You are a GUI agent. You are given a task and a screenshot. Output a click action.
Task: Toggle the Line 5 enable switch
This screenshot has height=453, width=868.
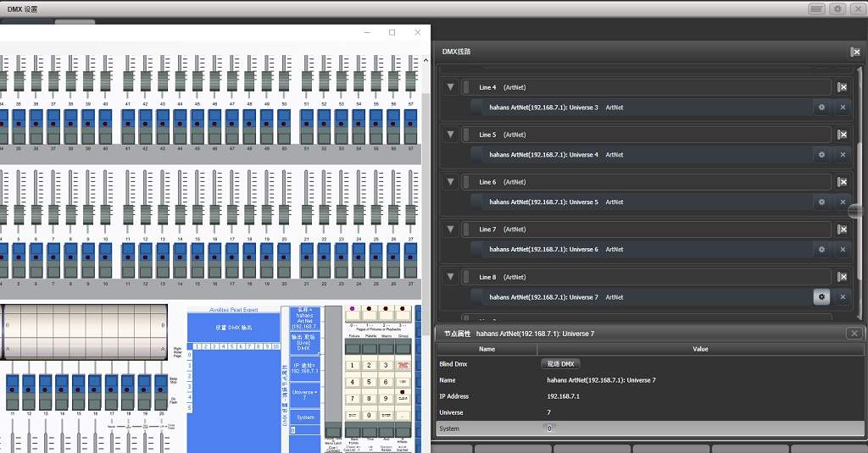click(466, 135)
